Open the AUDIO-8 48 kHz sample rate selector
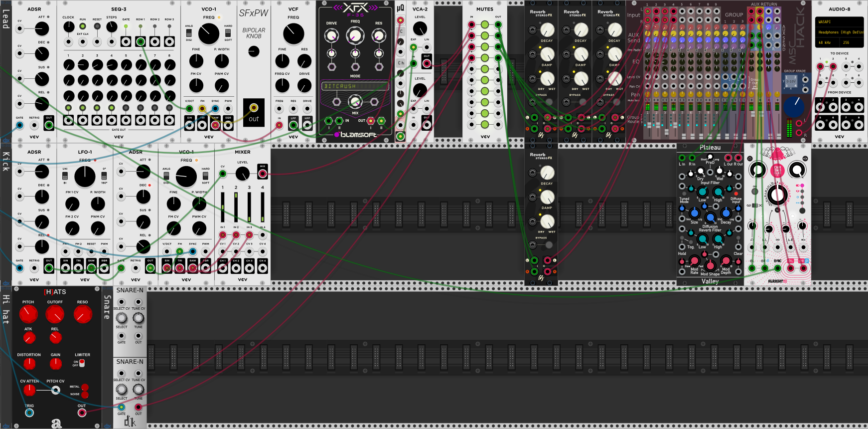This screenshot has width=868, height=429. point(828,42)
